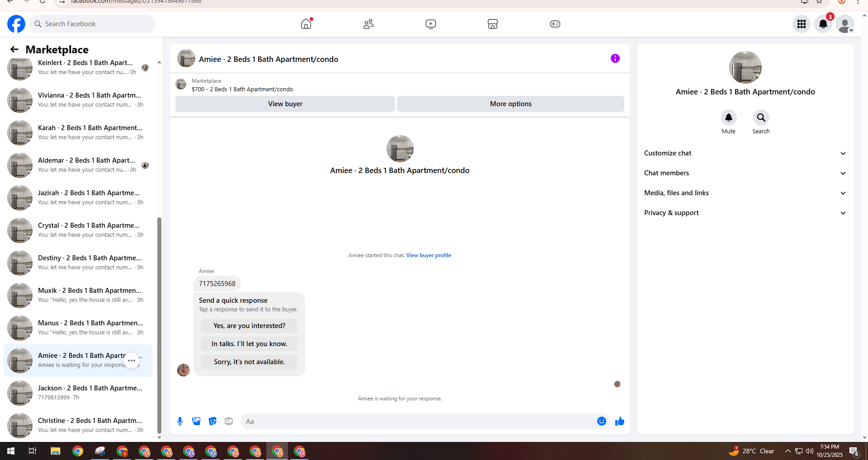Send quick reply 'In talks. I'll let you know.'
868x460 pixels.
click(250, 344)
